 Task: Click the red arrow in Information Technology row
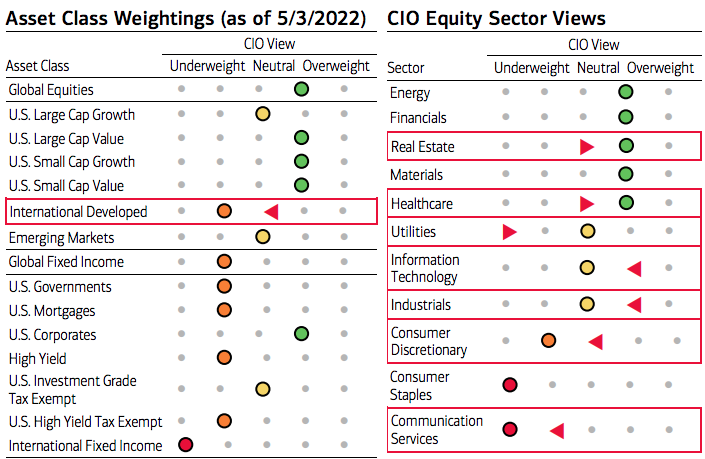click(634, 269)
